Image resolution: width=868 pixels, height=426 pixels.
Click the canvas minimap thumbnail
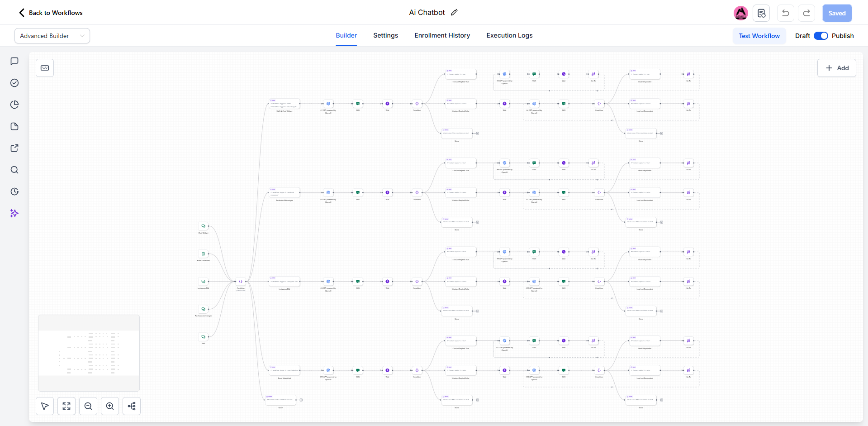[89, 353]
